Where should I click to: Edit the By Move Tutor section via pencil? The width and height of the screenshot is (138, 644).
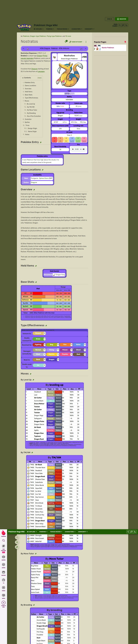[x=36, y=554]
